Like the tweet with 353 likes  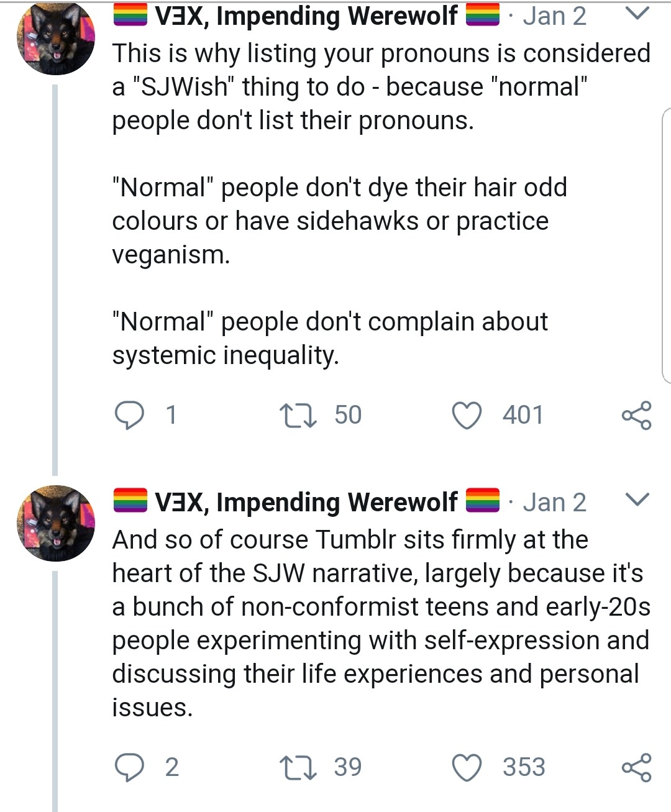(467, 768)
